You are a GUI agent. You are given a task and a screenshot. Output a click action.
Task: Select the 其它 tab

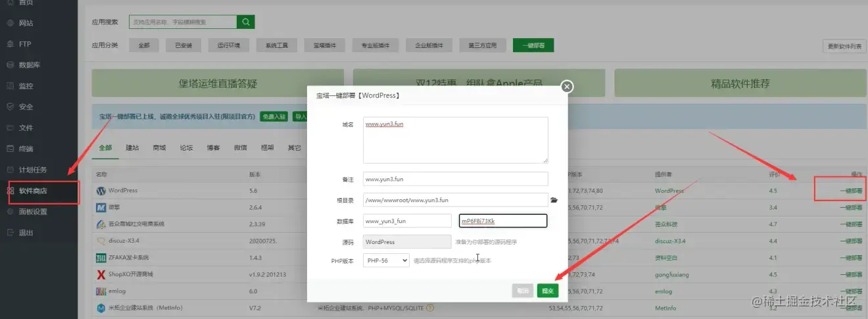294,148
